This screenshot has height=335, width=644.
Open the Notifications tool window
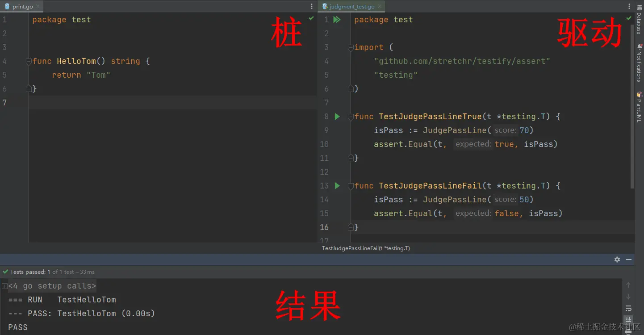click(x=639, y=63)
